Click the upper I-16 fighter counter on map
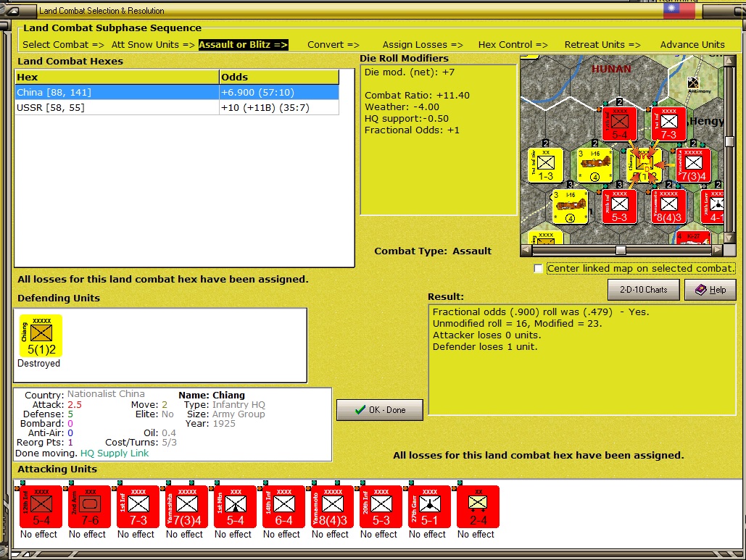746x560 pixels. 594,165
